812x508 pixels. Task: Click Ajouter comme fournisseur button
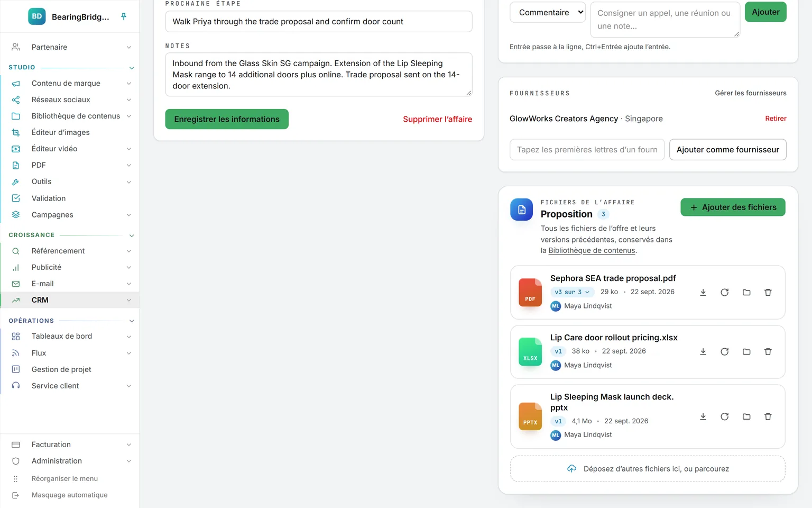click(x=727, y=150)
